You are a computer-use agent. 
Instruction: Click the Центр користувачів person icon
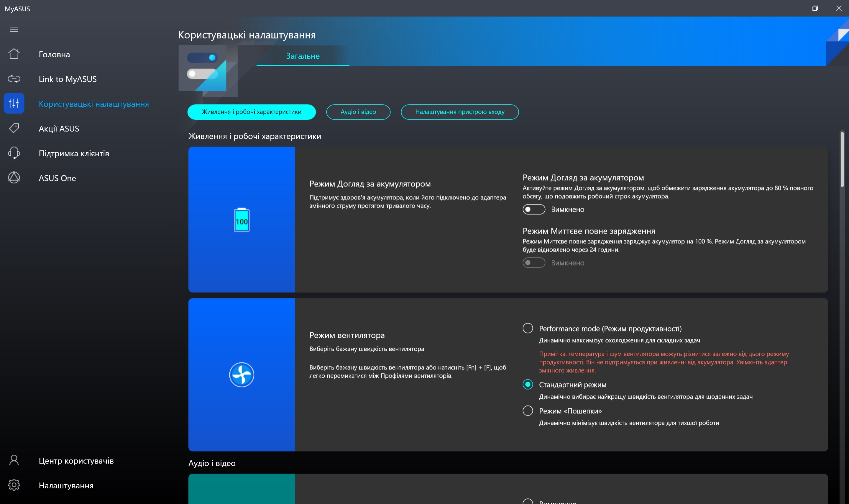pos(14,460)
